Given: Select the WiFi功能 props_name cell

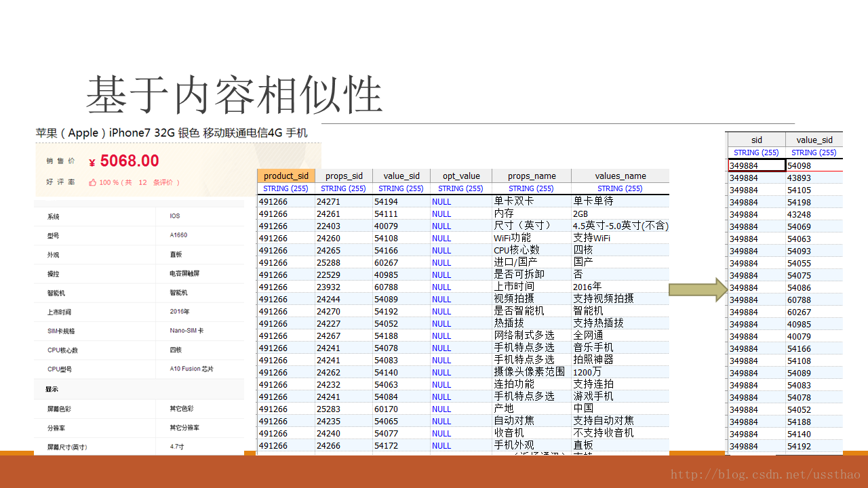Looking at the screenshot, I should coord(532,238).
